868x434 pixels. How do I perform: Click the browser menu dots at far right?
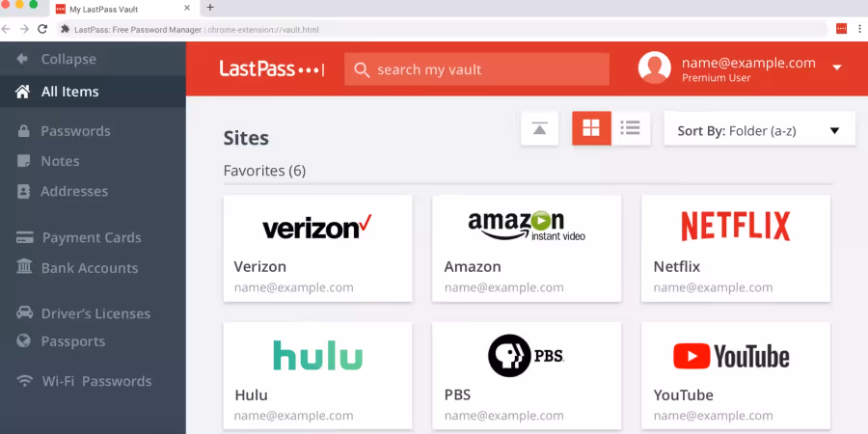pyautogui.click(x=861, y=29)
